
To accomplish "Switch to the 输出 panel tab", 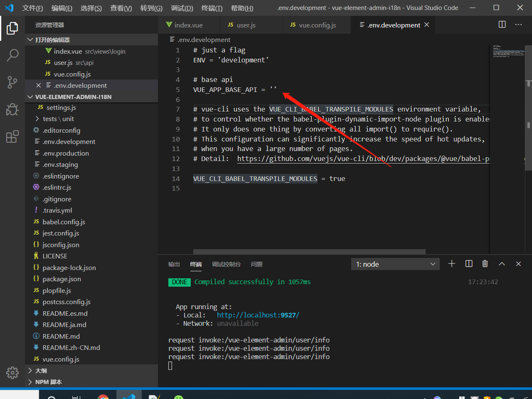I will coord(174,264).
